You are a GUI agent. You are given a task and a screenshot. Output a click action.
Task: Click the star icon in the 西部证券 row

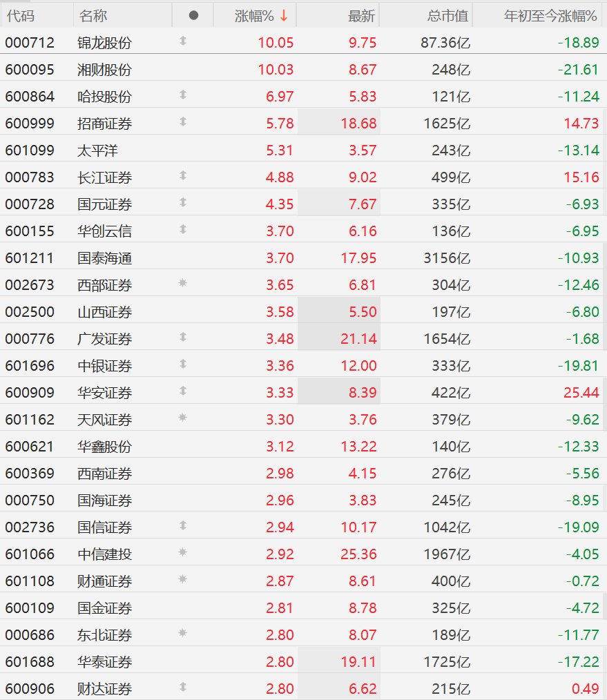tap(182, 282)
